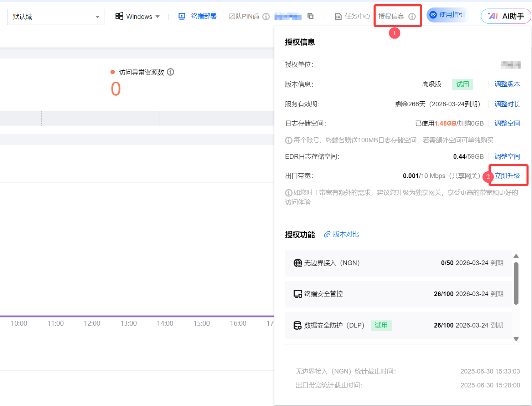
Task: Click info icon next to 授权信息
Action: coord(412,16)
